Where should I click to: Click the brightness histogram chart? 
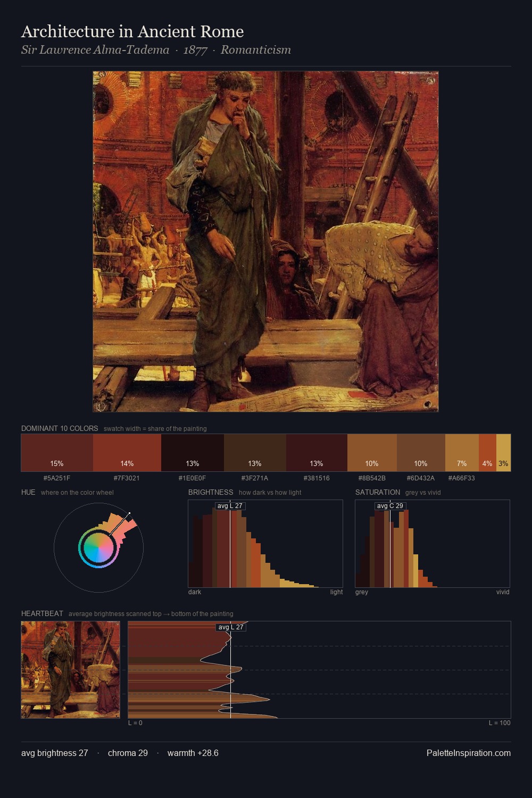[x=265, y=544]
